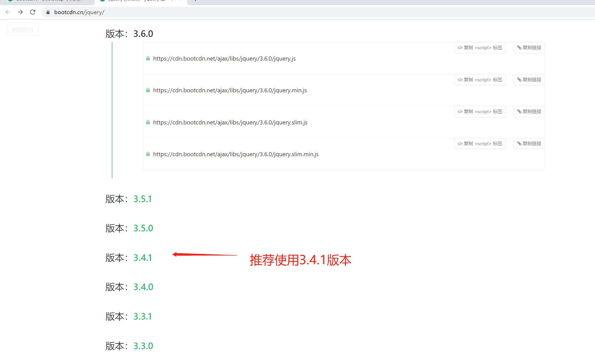The height and width of the screenshot is (364, 595).
Task: Open version 3.4.0 link
Action: tap(143, 287)
